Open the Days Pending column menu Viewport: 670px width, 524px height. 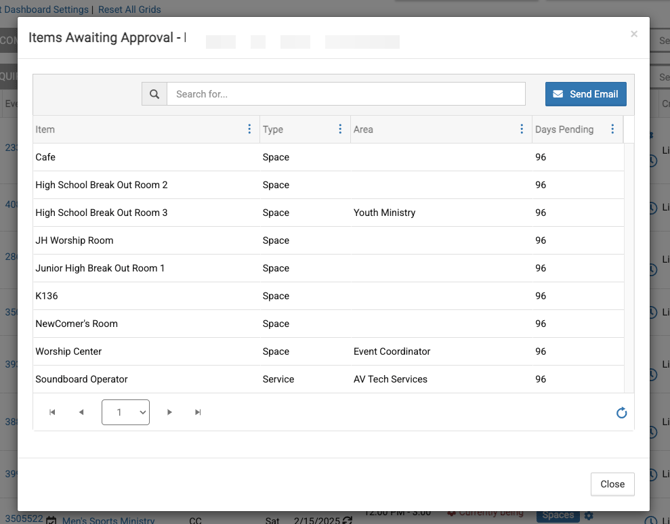click(x=612, y=129)
